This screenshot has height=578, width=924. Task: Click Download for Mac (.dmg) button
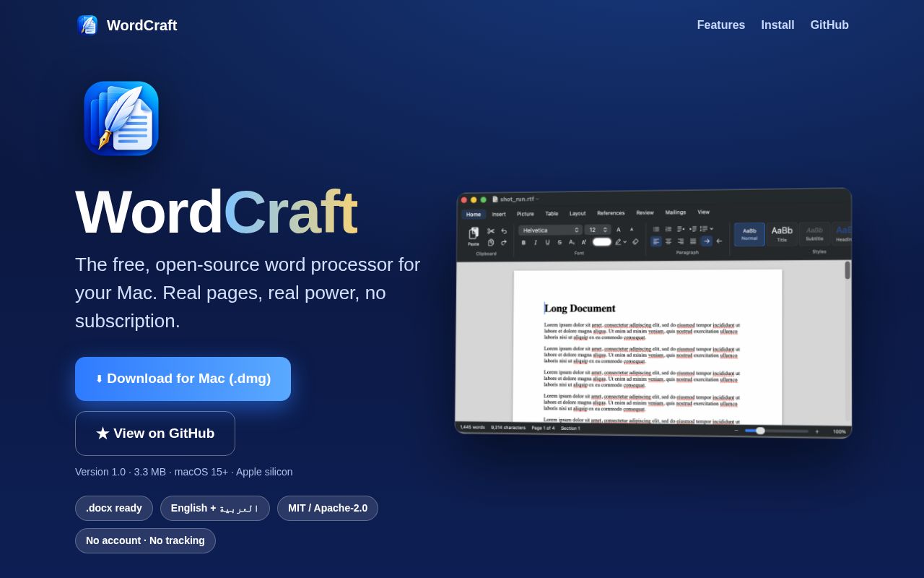click(x=183, y=379)
